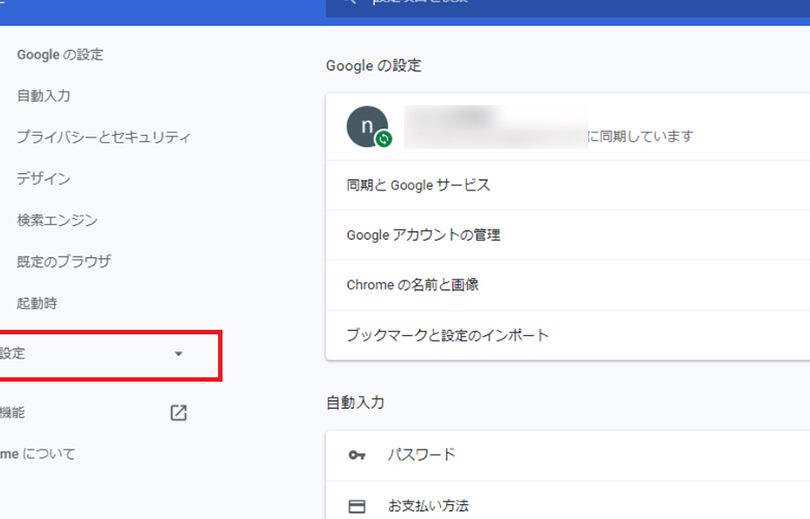
Task: Select 既定のブラウザ in the sidebar
Action: click(x=64, y=262)
